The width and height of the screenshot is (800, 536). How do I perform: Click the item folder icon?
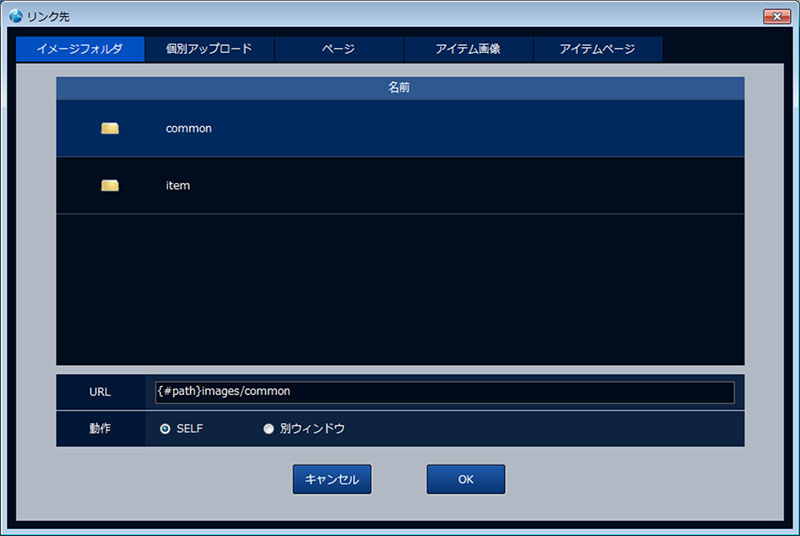point(110,185)
